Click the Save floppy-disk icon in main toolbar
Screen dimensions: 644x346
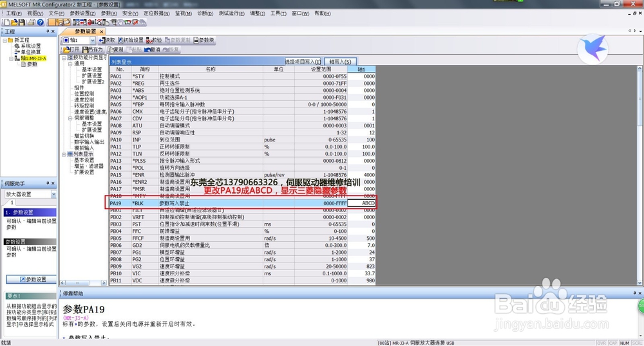(x=22, y=22)
